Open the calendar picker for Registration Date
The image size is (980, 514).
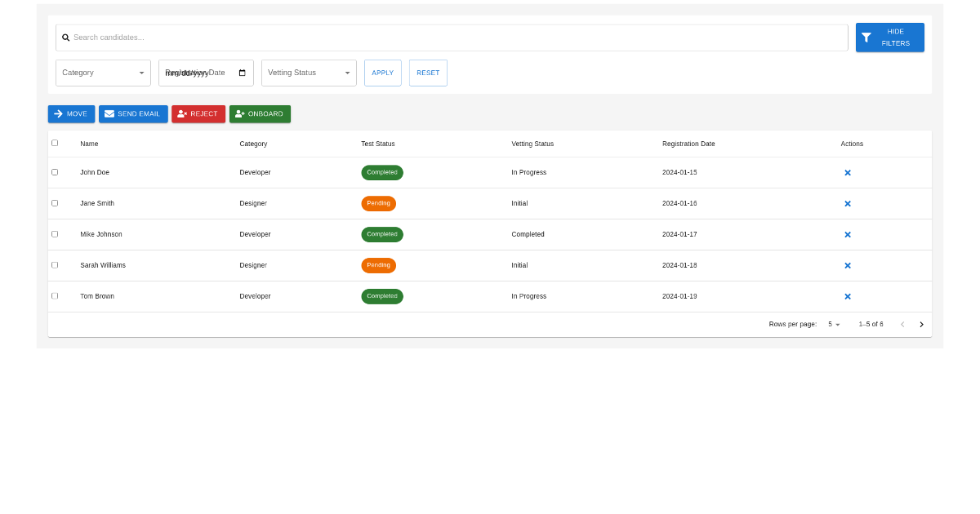click(242, 73)
